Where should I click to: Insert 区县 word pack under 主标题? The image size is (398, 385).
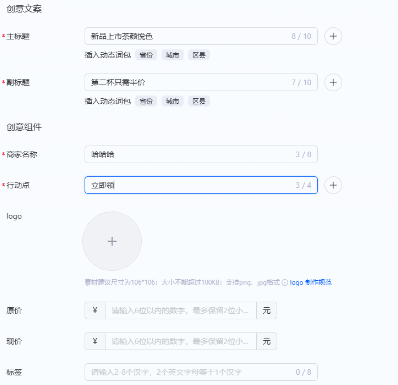(199, 55)
